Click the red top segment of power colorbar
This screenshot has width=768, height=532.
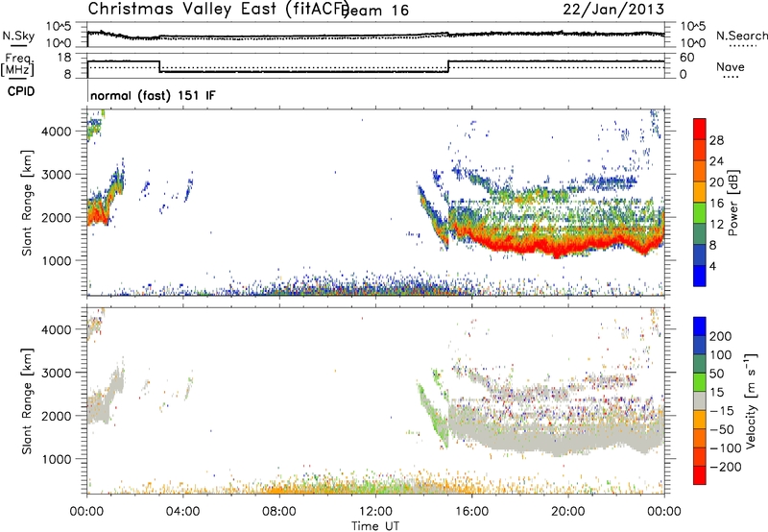(700, 129)
